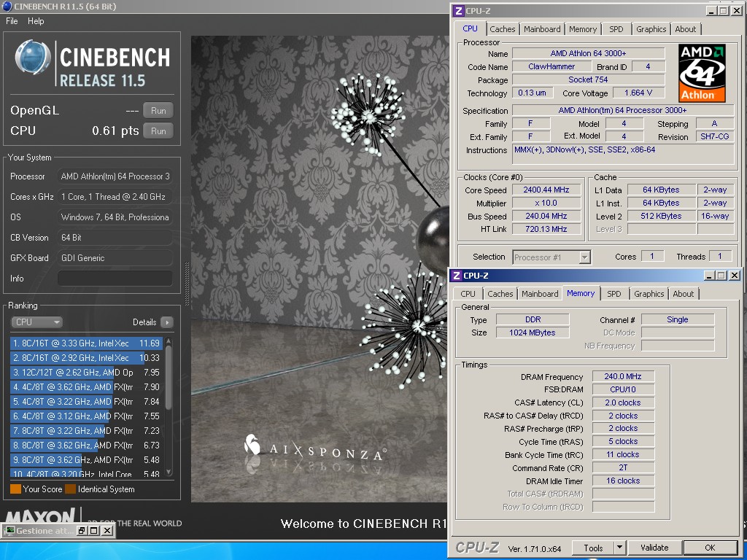747x560 pixels.
Task: Select ranking row 1 Intel Xeon 11.69
Action: point(86,343)
